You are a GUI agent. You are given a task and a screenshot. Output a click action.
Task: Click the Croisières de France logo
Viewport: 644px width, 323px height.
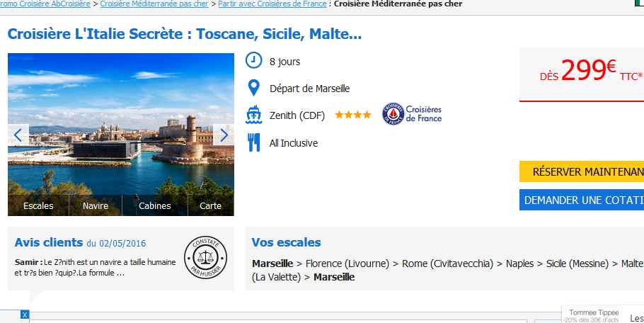tap(412, 114)
